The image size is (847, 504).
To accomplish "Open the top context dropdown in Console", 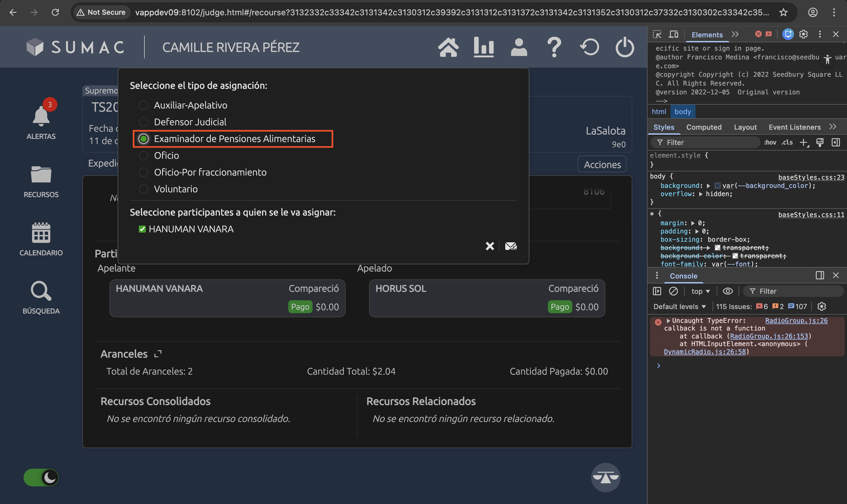I will click(x=700, y=291).
